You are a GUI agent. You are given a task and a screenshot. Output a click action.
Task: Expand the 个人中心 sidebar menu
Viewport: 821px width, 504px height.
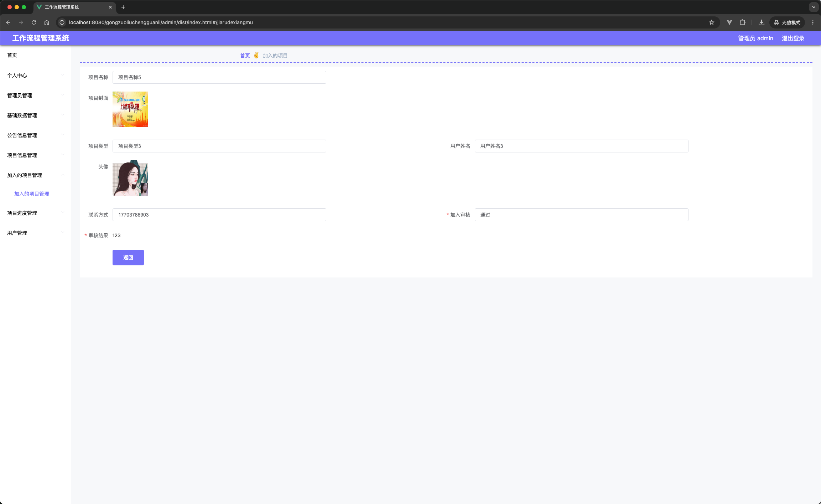pyautogui.click(x=36, y=76)
